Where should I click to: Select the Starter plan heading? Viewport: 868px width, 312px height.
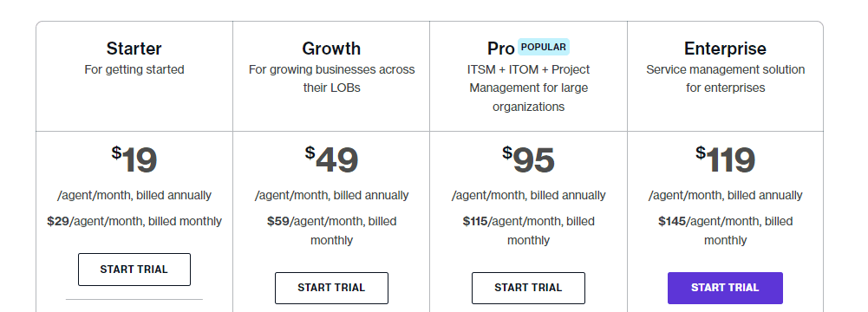click(134, 49)
